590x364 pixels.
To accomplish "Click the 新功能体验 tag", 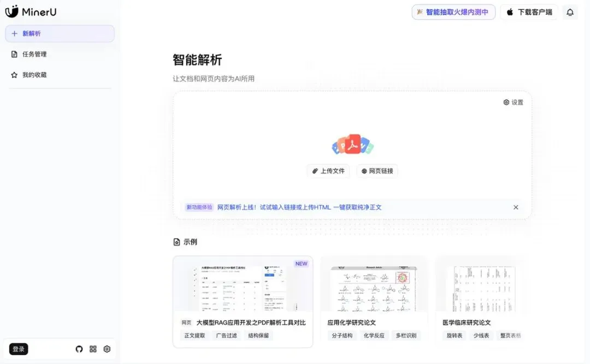I will 199,207.
